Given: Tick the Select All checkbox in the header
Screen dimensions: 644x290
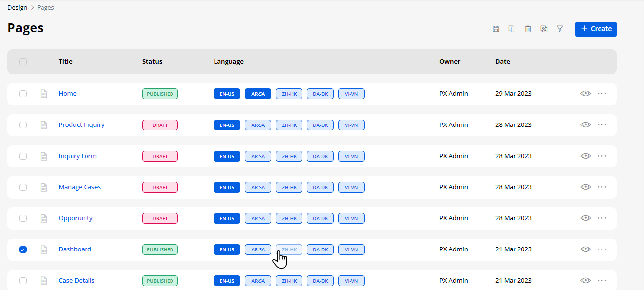Looking at the screenshot, I should [23, 62].
